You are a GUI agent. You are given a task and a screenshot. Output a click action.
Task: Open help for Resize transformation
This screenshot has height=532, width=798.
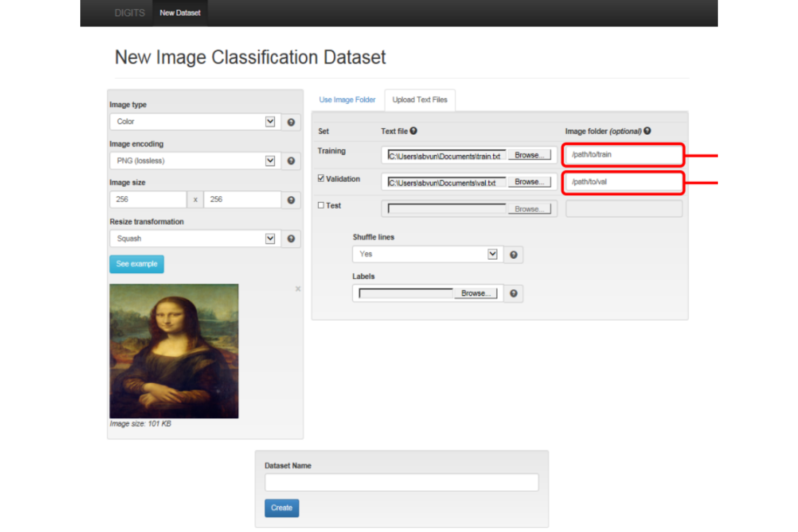point(291,238)
